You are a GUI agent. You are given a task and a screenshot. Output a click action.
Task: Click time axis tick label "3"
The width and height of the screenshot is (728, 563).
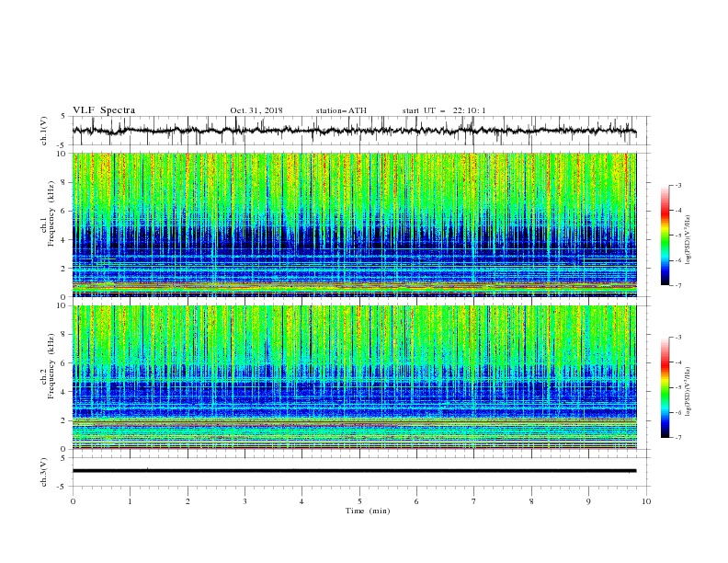245,501
